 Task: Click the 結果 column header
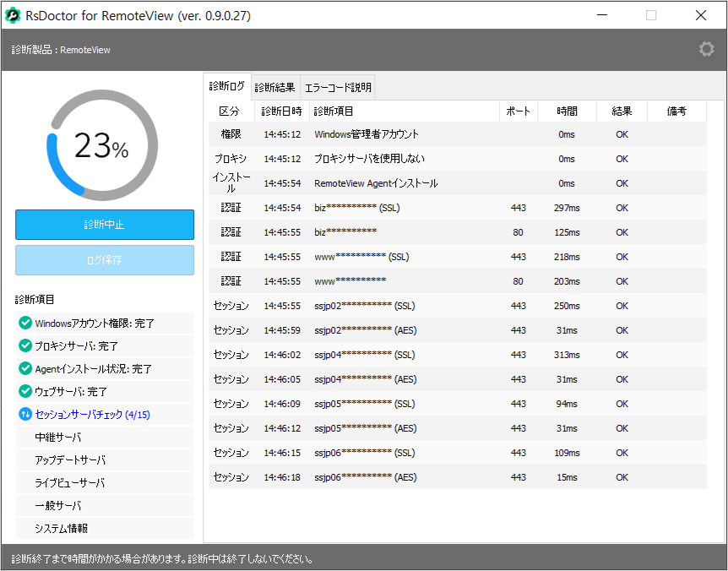tap(622, 111)
